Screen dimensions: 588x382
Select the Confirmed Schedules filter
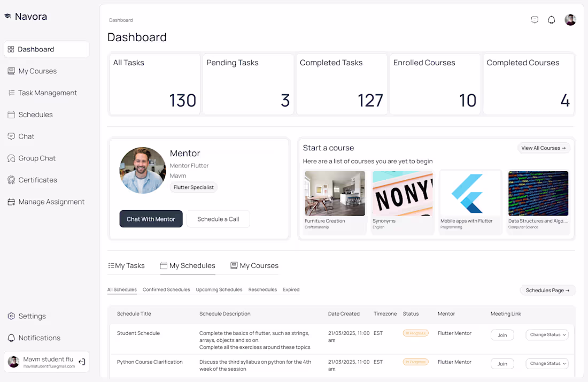[x=166, y=289]
